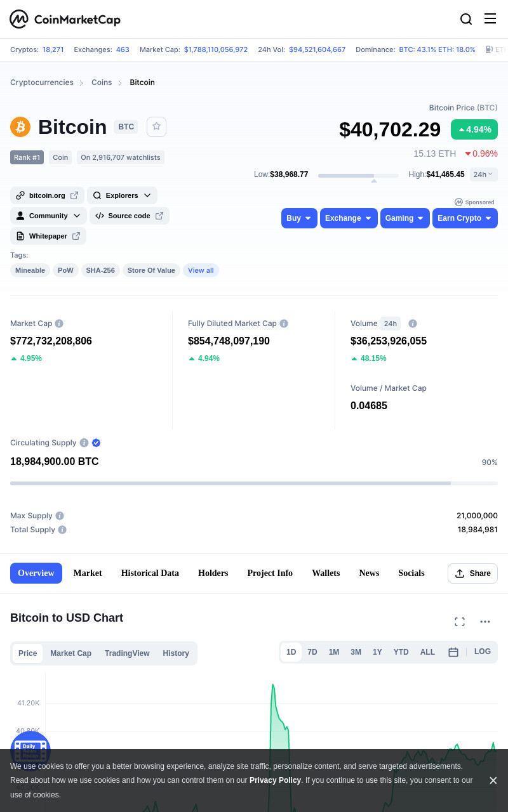Toggle LOG scale on chart
508x812 pixels.
tap(483, 652)
